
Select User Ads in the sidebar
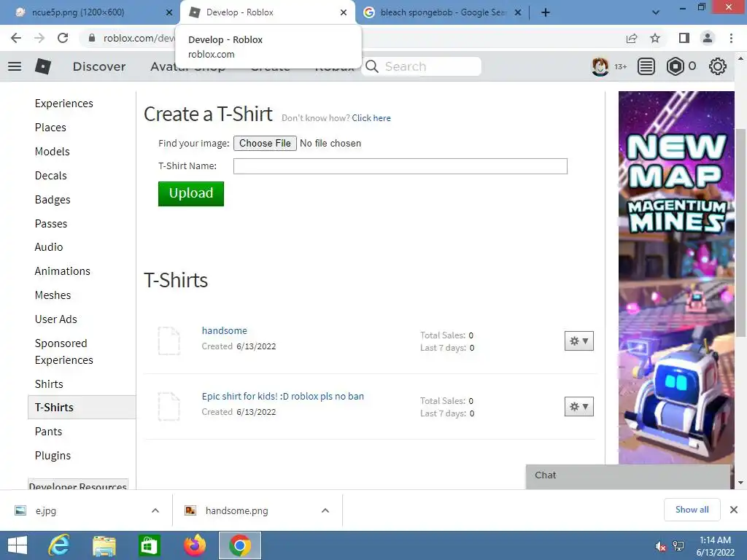[55, 319]
